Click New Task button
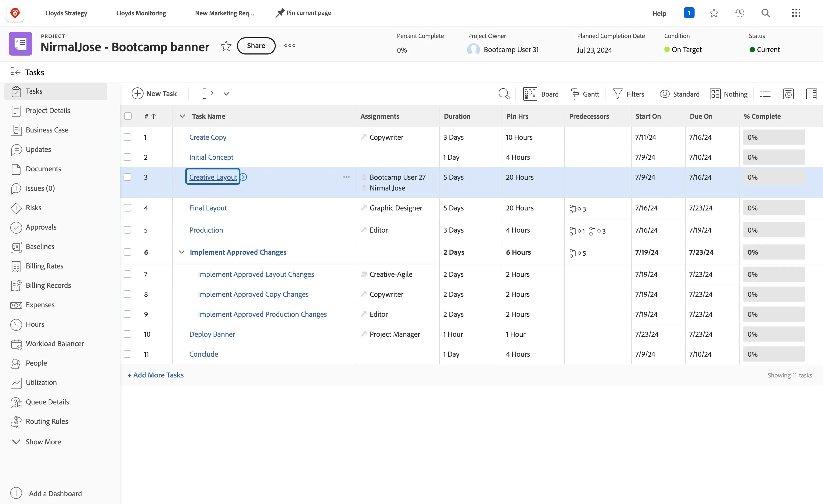The height and width of the screenshot is (504, 823). coord(154,94)
